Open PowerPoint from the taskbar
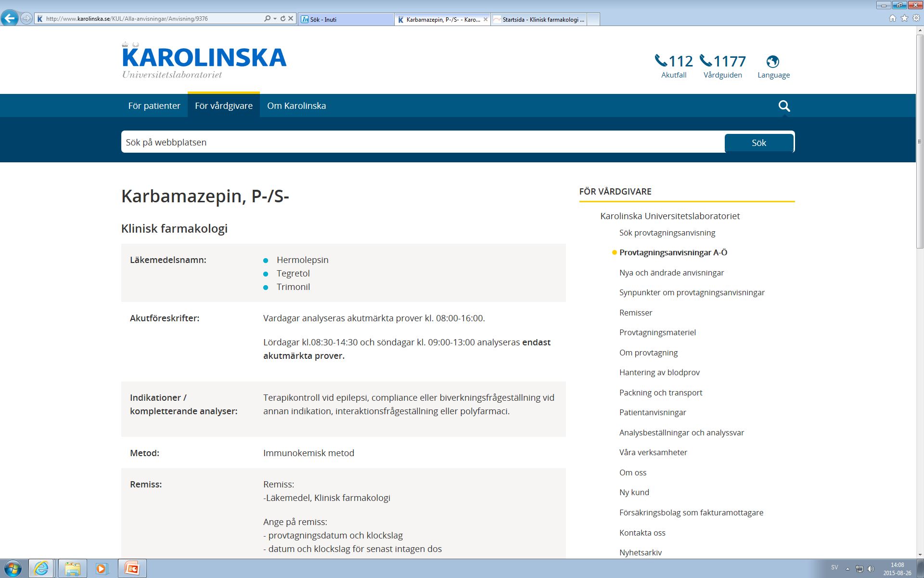The height and width of the screenshot is (578, 924). click(x=132, y=569)
